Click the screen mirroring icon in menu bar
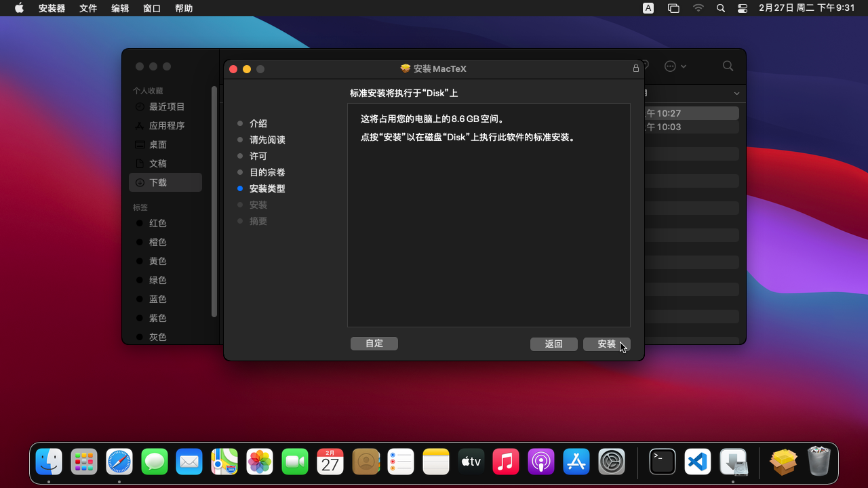 coord(673,8)
